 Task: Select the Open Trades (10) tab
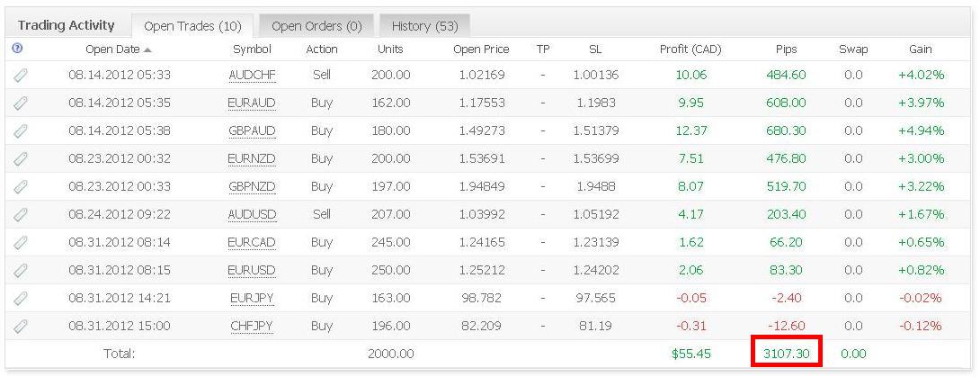click(192, 26)
